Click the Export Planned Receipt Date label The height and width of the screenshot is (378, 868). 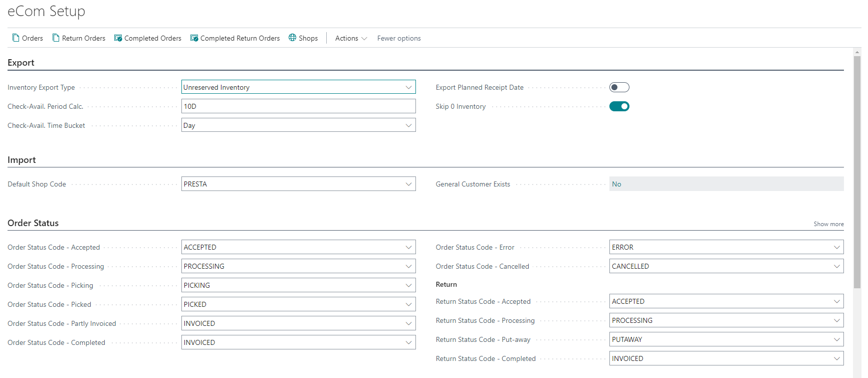pos(480,87)
